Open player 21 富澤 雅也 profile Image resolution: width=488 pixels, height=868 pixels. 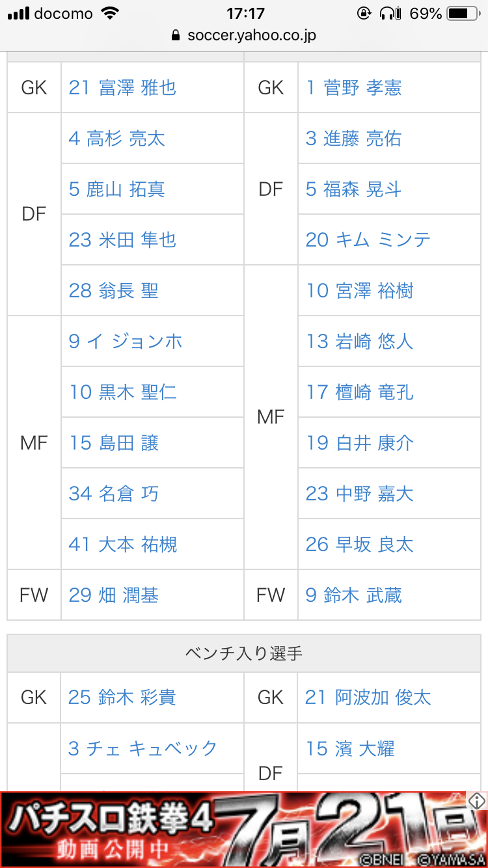[x=122, y=88]
